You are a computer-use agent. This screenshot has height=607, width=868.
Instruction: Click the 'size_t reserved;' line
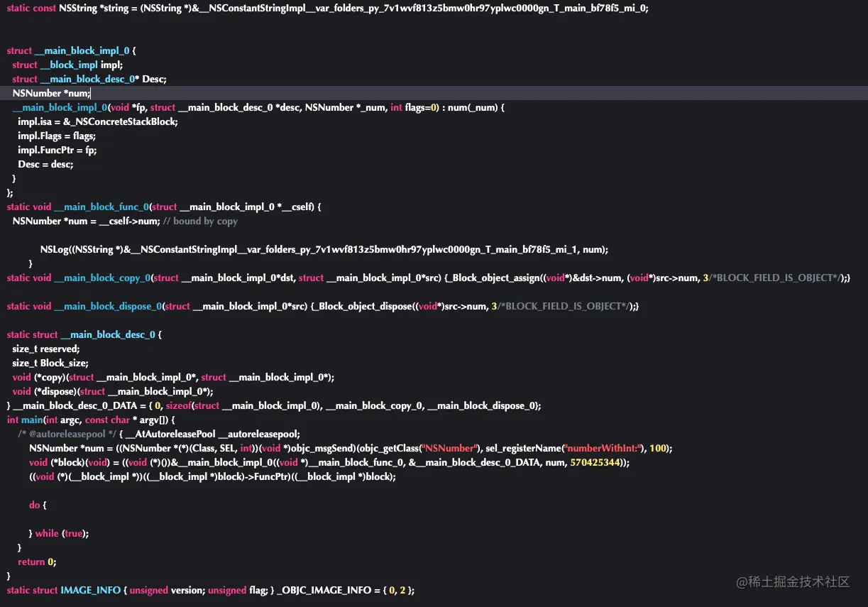pyautogui.click(x=46, y=349)
